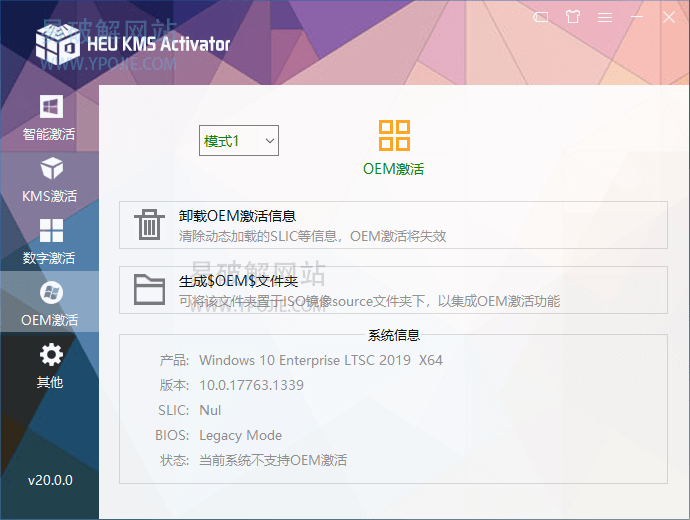Viewport: 690px width, 520px height.
Task: Open the hamburger menu in title bar
Action: click(605, 17)
